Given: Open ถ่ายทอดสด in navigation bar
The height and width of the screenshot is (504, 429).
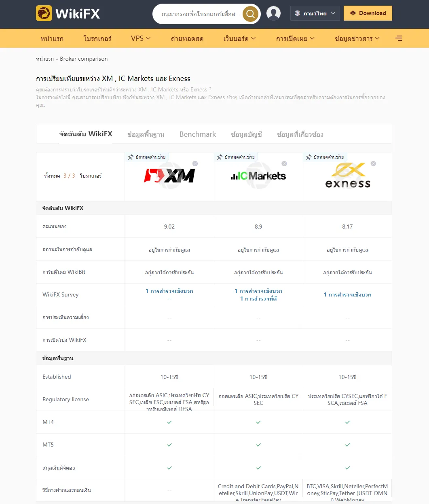Looking at the screenshot, I should [187, 38].
